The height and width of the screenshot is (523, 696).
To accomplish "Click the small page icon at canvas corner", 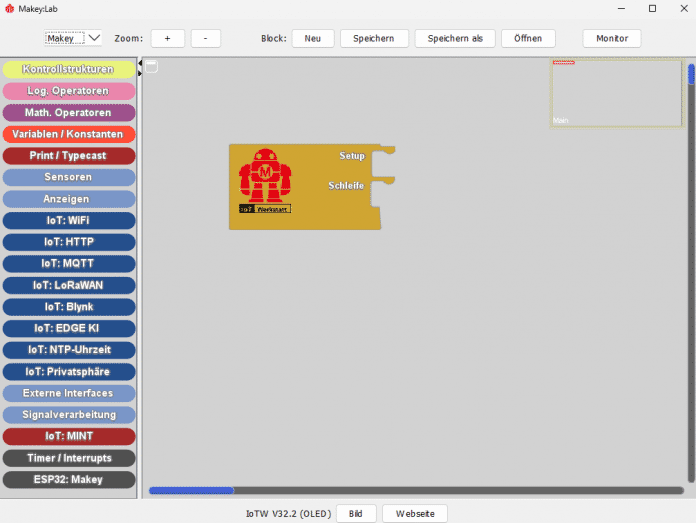I will point(152,67).
